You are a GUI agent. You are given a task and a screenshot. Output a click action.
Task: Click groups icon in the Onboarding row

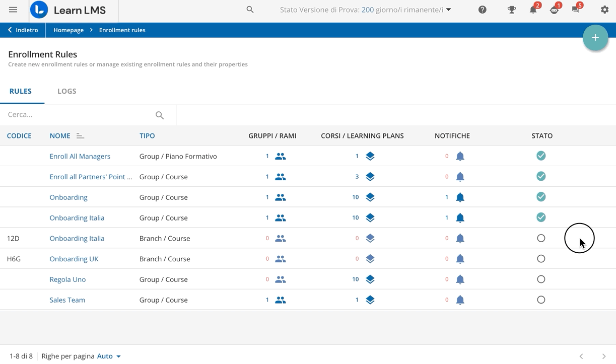[x=281, y=197]
